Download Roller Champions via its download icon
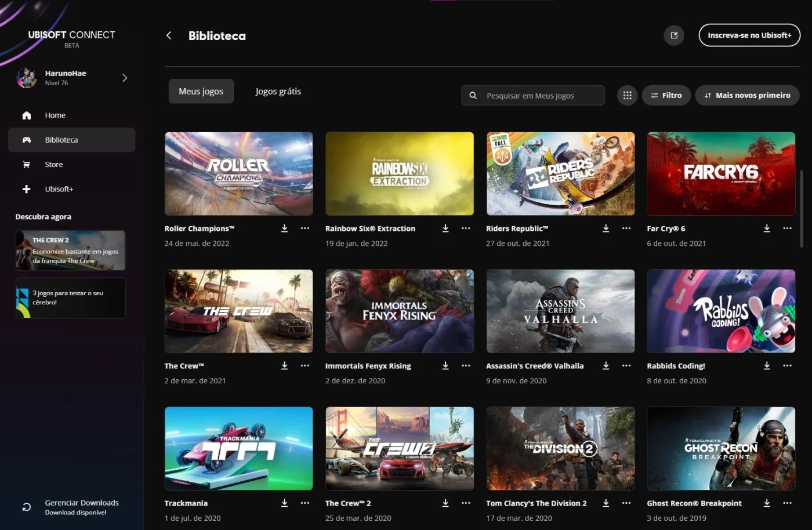 click(x=285, y=228)
